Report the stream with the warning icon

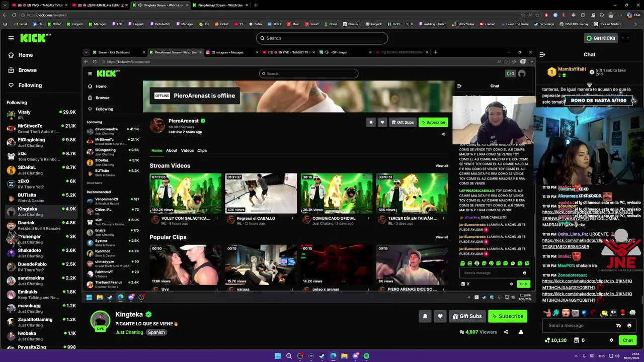point(521,332)
